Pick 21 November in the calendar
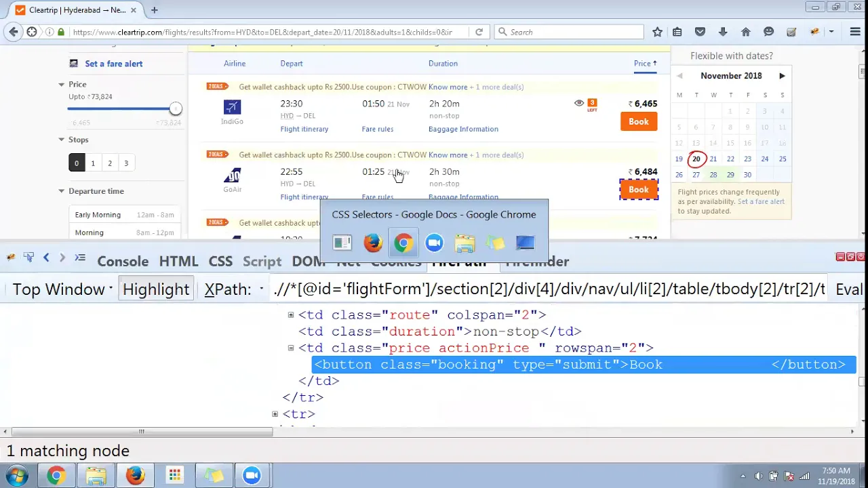The width and height of the screenshot is (868, 488). [x=713, y=159]
